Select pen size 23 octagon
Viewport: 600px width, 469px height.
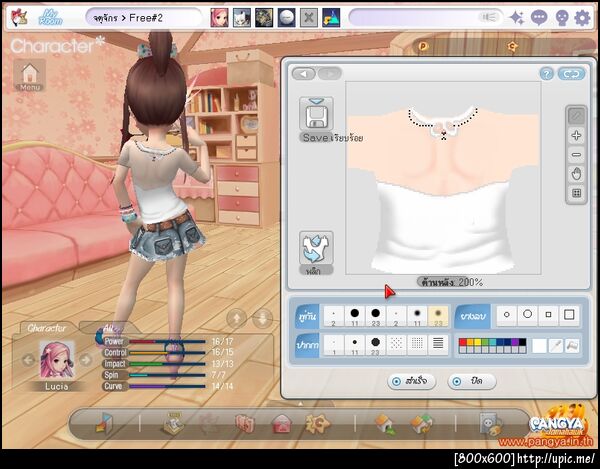375,345
